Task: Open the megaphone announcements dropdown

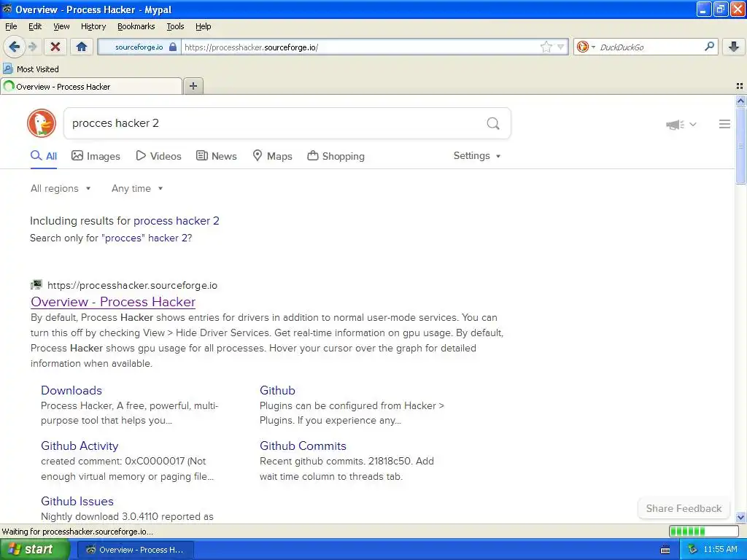Action: [x=681, y=124]
